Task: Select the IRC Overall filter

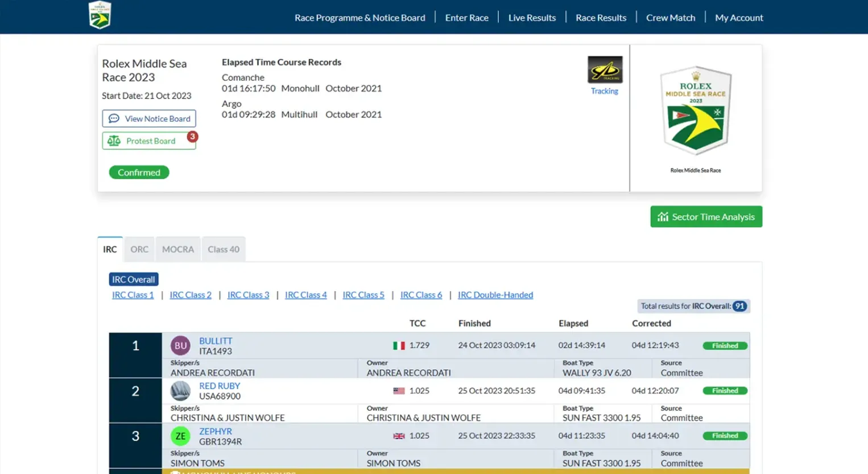Action: pos(134,279)
